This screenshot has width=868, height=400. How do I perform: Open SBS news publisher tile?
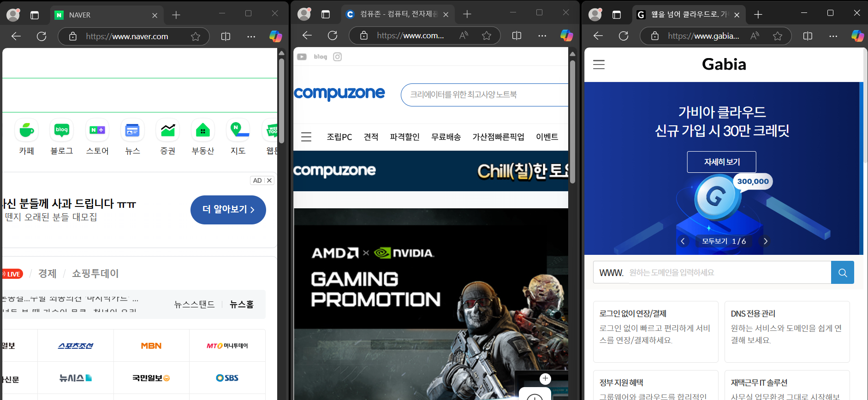tap(227, 378)
